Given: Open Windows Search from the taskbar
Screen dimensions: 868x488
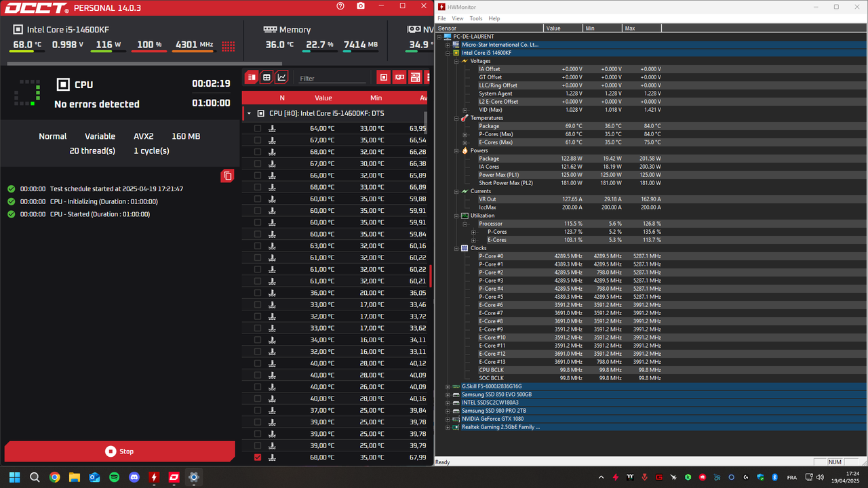Looking at the screenshot, I should click(x=35, y=477).
